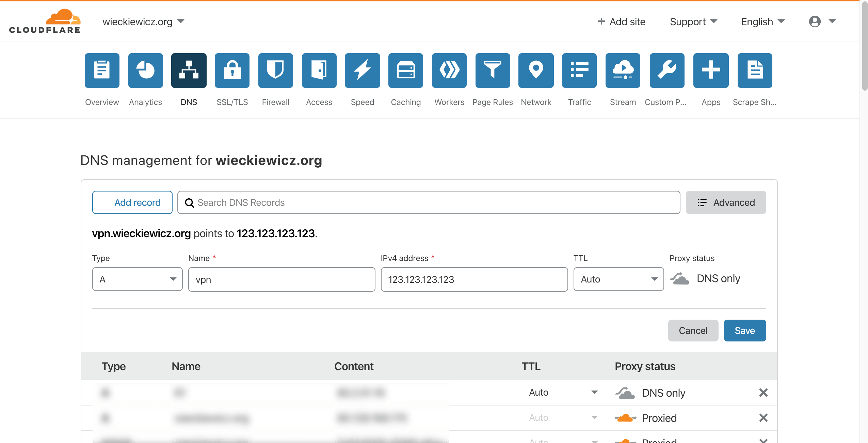The width and height of the screenshot is (868, 443).
Task: Open the Stream cloud play icon
Action: 623,71
